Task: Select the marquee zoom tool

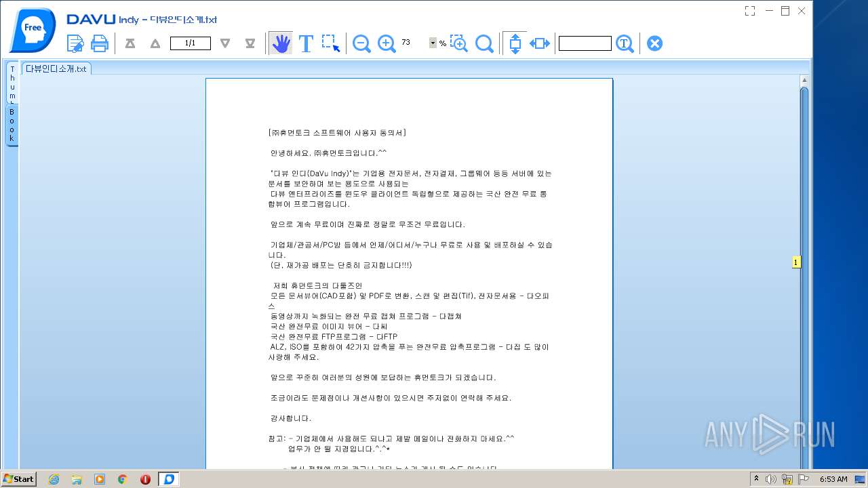Action: tap(459, 43)
